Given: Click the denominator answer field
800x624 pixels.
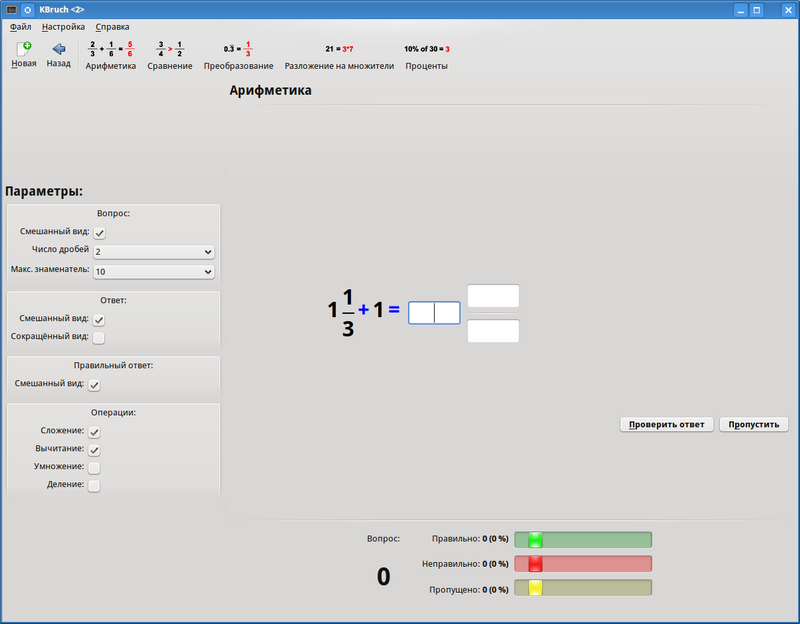Looking at the screenshot, I should 493,331.
